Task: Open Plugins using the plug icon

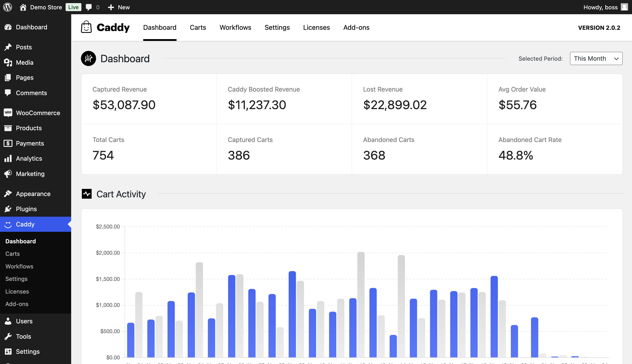Action: (x=8, y=209)
